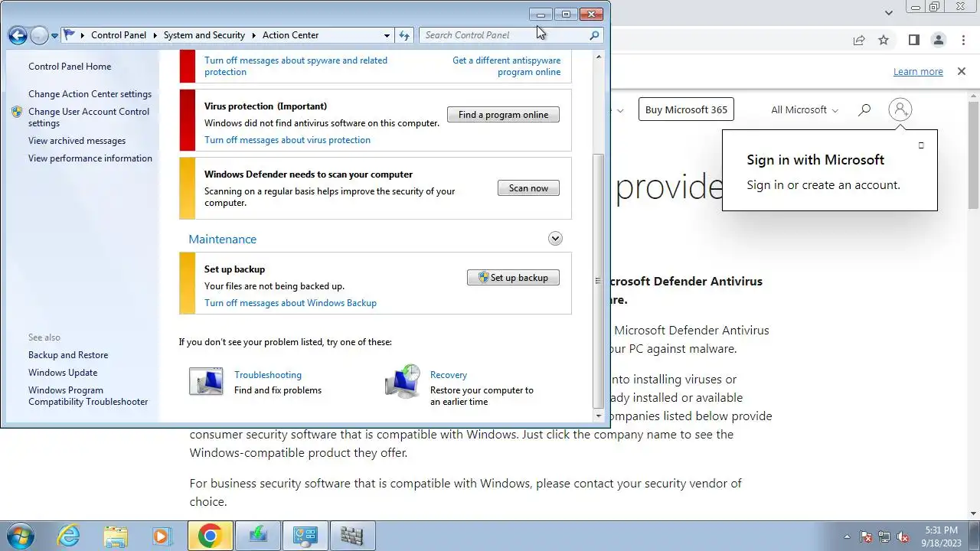Open View archived messages
The height and width of the screenshot is (551, 980).
[x=77, y=141]
